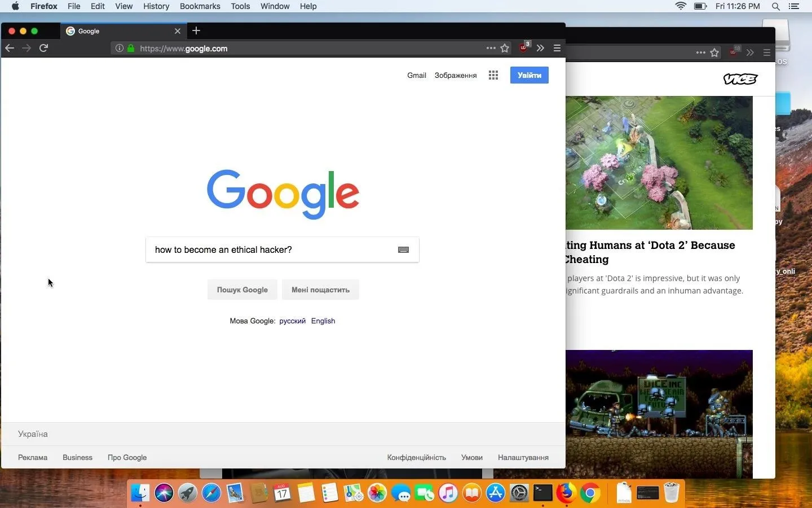Open App Store from the Dock
Screen dimensions: 812x508
[496, 493]
